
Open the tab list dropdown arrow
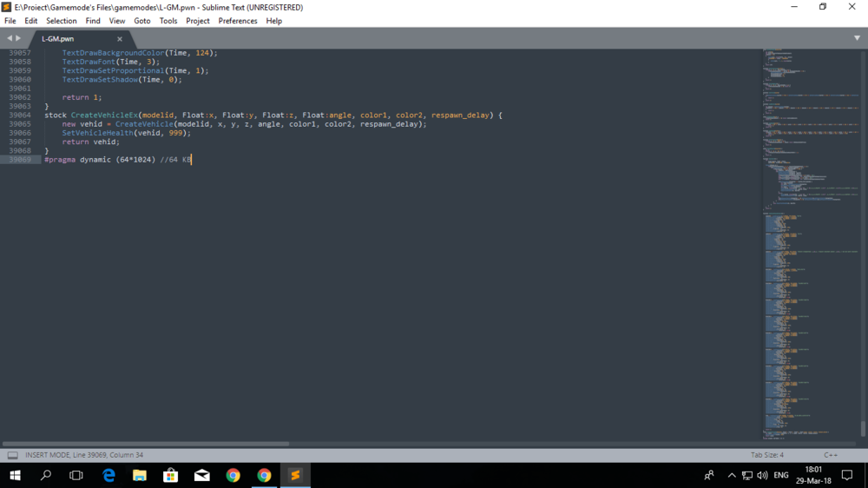857,38
